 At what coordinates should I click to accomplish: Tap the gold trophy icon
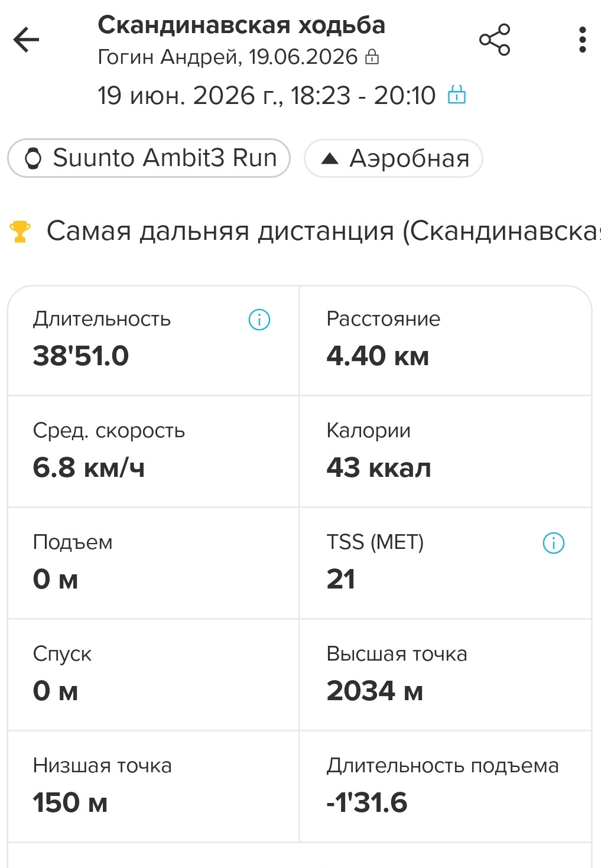[20, 232]
